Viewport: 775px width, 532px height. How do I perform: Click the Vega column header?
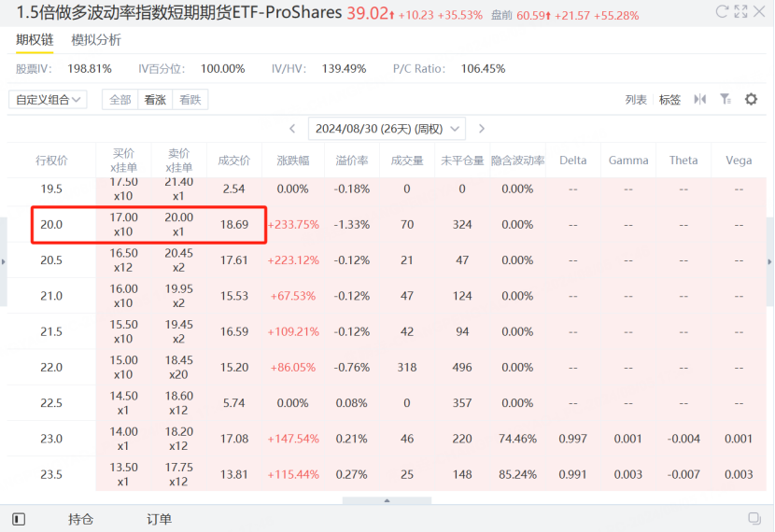click(x=739, y=160)
